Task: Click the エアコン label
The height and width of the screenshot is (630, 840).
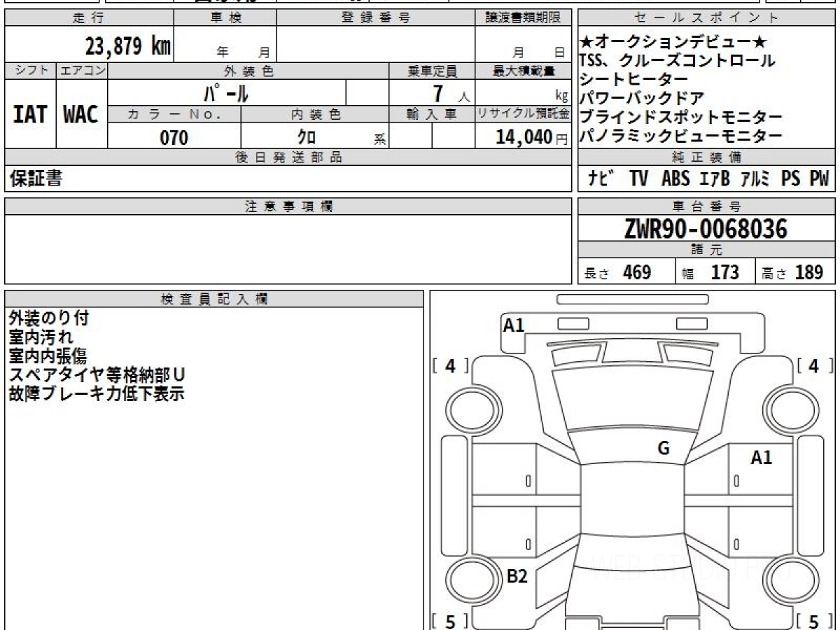Action: [x=82, y=71]
